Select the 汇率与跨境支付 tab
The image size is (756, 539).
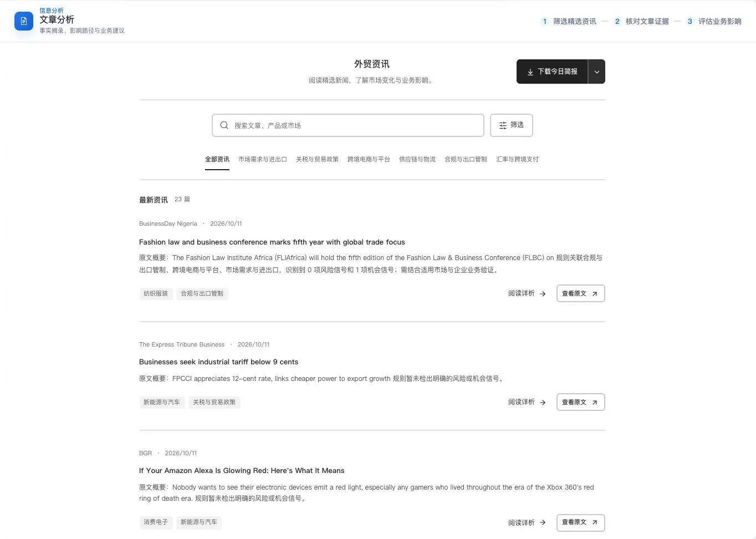[x=517, y=159]
